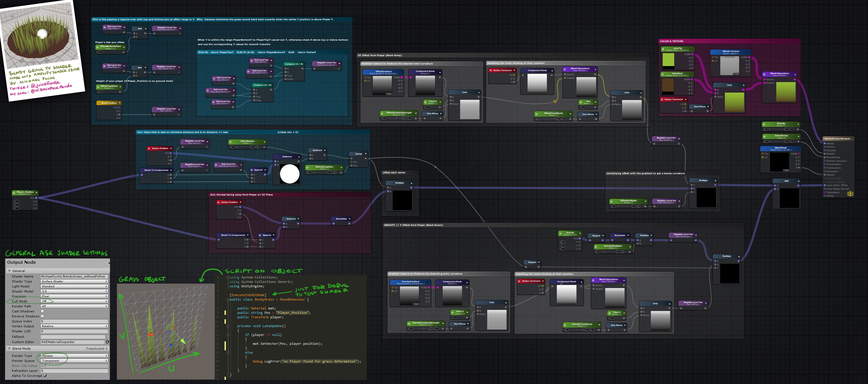Click the refresh icon beside Custom Editor field

107,342
